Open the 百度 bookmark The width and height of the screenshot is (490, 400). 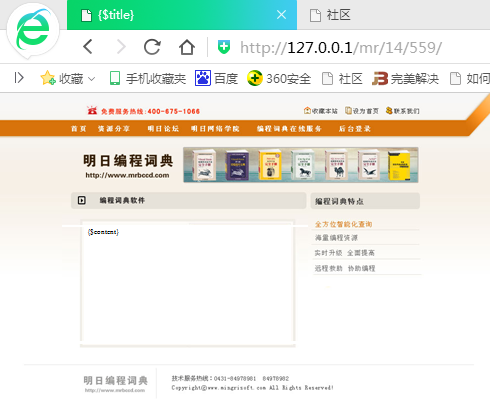pos(216,79)
